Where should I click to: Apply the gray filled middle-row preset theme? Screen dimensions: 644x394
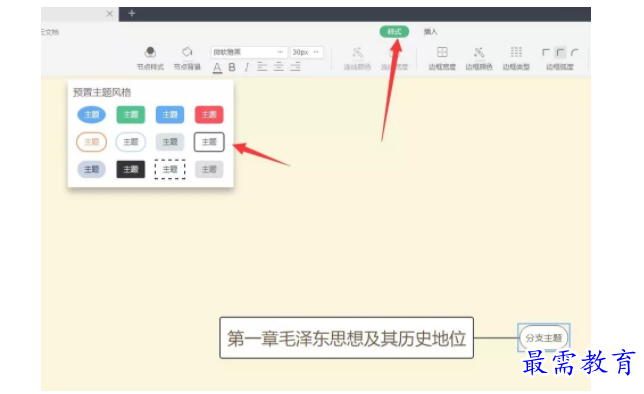tap(170, 142)
